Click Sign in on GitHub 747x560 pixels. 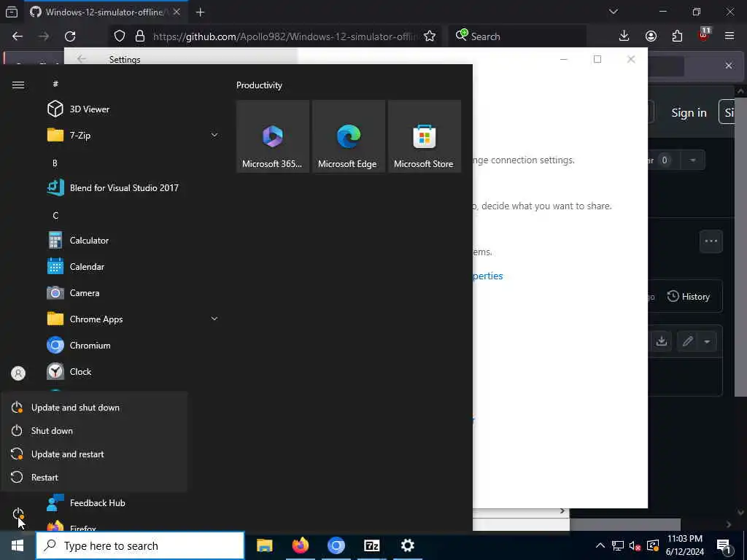coord(689,113)
